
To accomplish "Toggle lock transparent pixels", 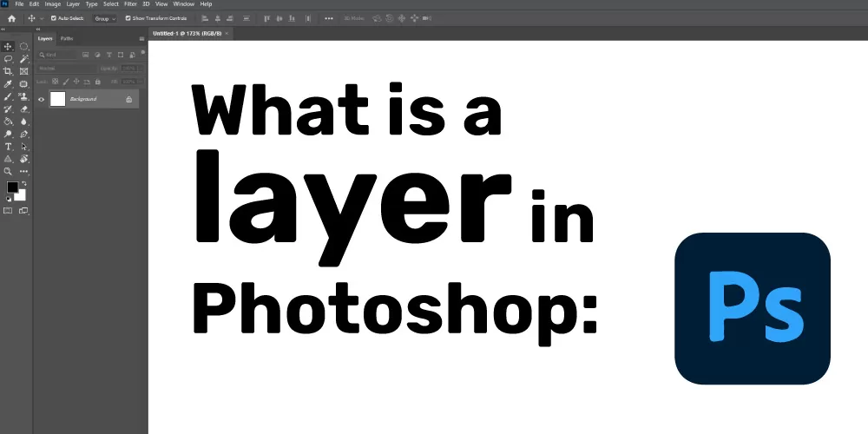I will 55,81.
